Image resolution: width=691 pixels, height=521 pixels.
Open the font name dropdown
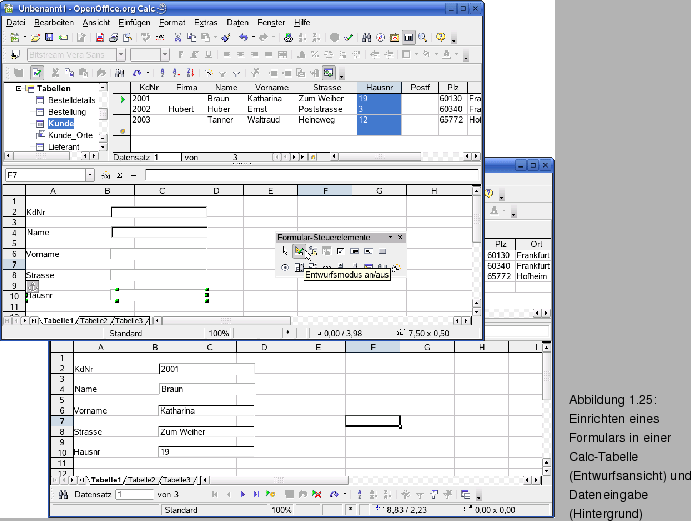(121, 55)
